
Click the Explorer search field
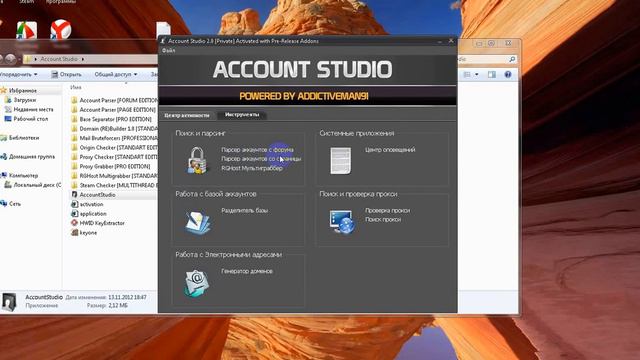pos(487,59)
